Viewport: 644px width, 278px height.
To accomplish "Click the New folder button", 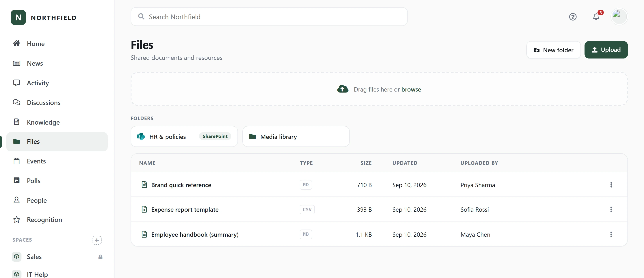I will 553,50.
